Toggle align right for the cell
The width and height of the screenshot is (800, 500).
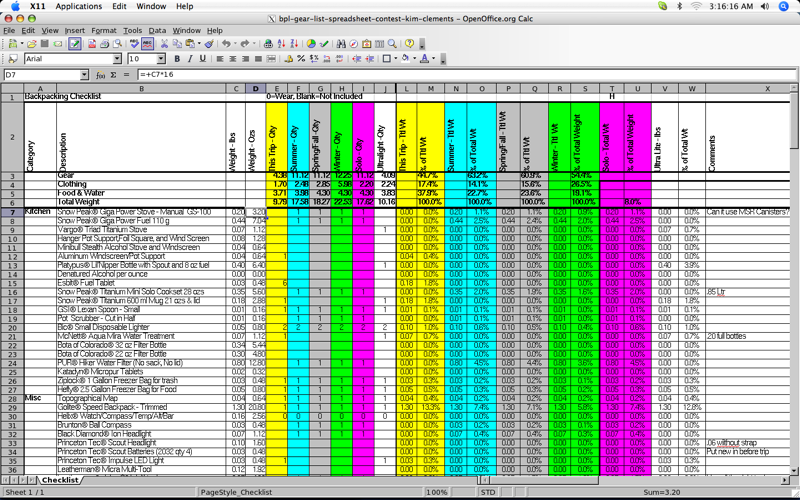click(245, 59)
